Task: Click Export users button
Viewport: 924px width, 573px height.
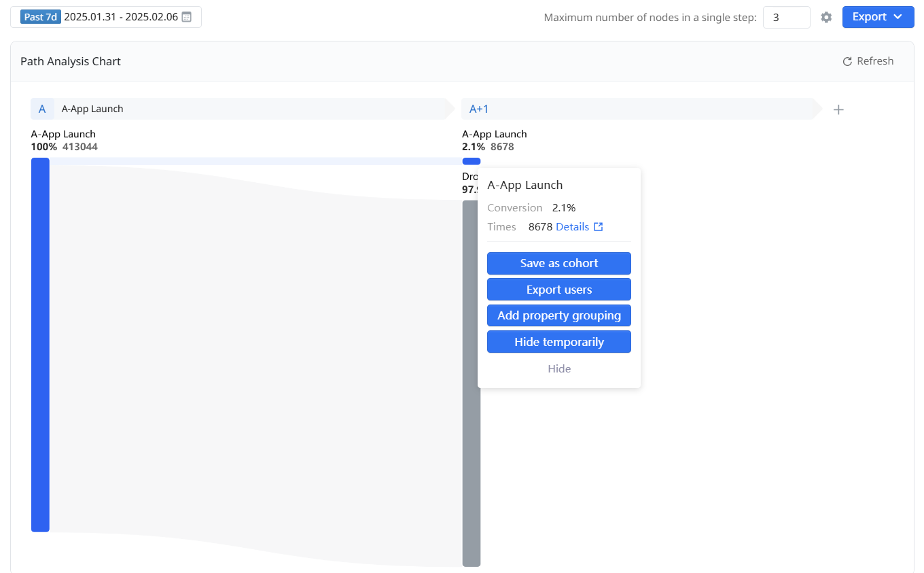Action: coord(558,290)
